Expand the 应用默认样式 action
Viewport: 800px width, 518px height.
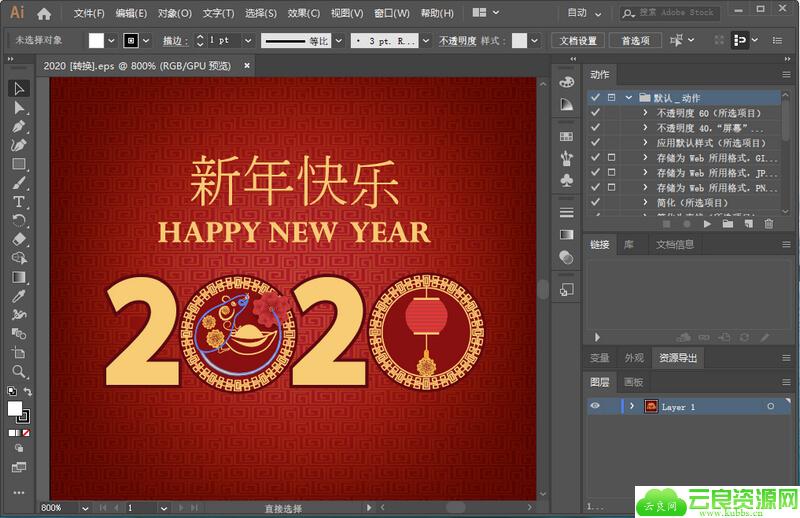coord(645,142)
